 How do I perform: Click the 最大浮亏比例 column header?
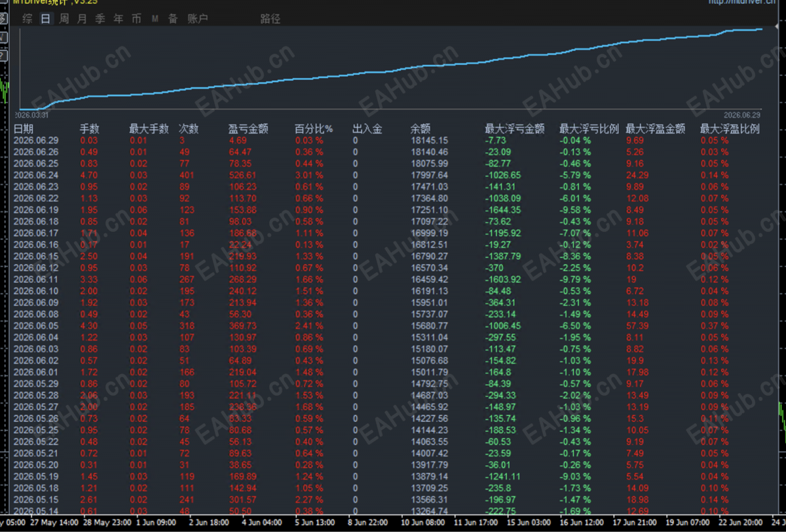(x=589, y=129)
